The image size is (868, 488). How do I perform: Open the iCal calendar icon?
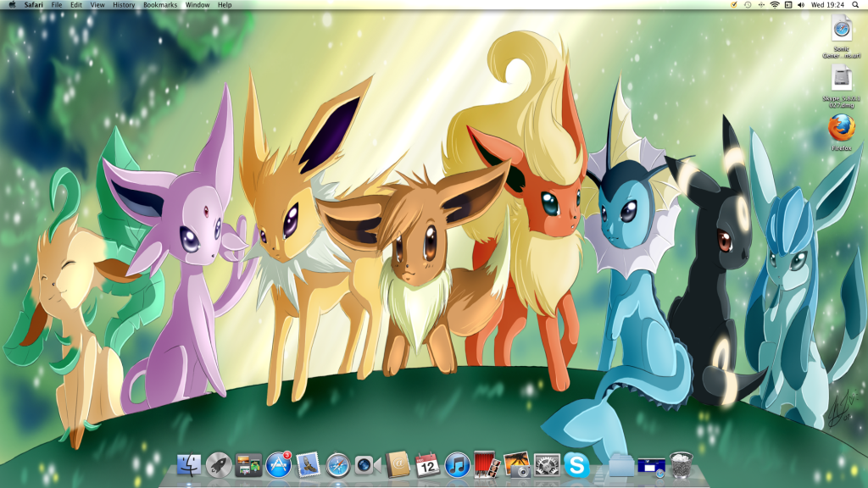coord(427,465)
